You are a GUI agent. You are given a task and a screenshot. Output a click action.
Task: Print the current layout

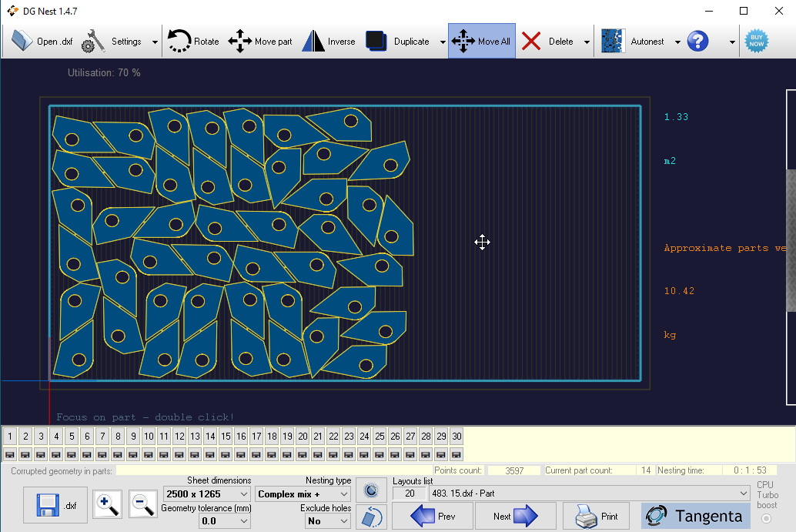point(596,515)
